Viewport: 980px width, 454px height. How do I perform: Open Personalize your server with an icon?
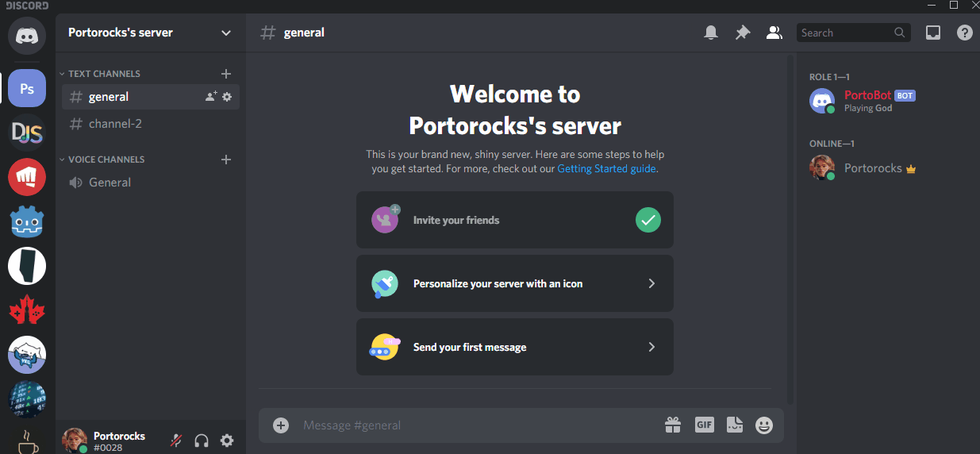click(515, 283)
